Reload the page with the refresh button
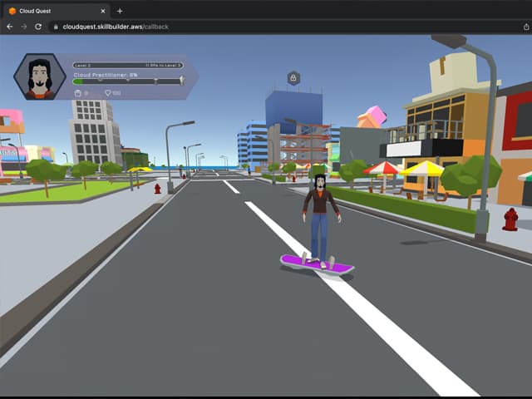The height and width of the screenshot is (399, 532). pyautogui.click(x=38, y=27)
